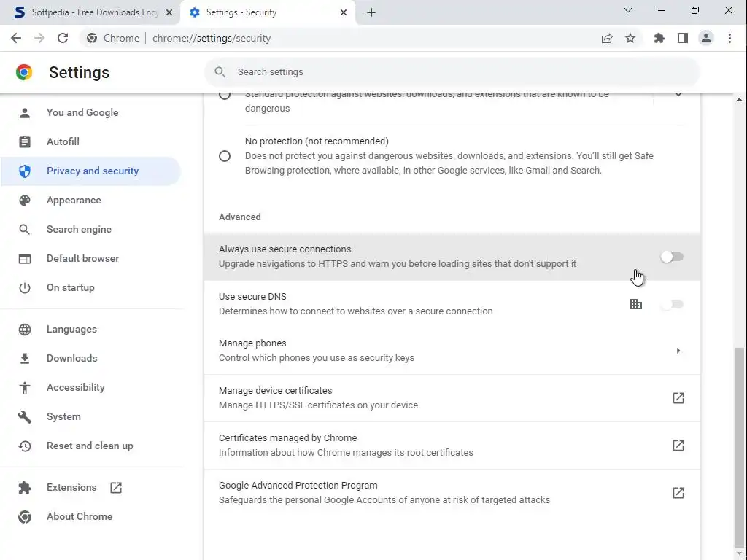747x560 pixels.
Task: Enable Always use secure connections toggle
Action: tap(672, 257)
